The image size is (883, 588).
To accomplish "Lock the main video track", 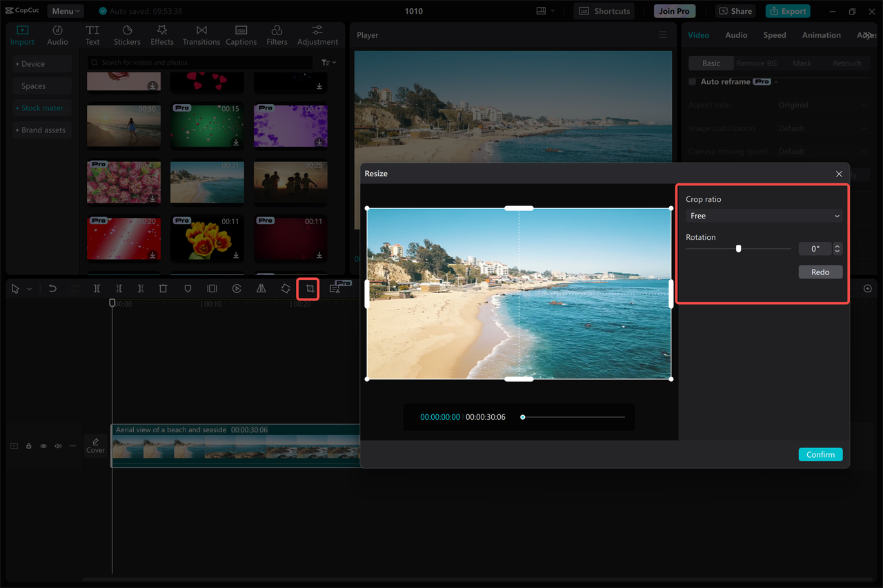I will click(x=28, y=446).
